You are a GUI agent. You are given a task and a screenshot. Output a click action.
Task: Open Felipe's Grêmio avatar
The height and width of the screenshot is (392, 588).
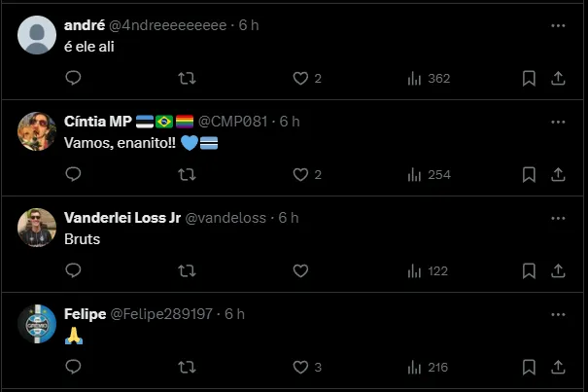tap(37, 324)
